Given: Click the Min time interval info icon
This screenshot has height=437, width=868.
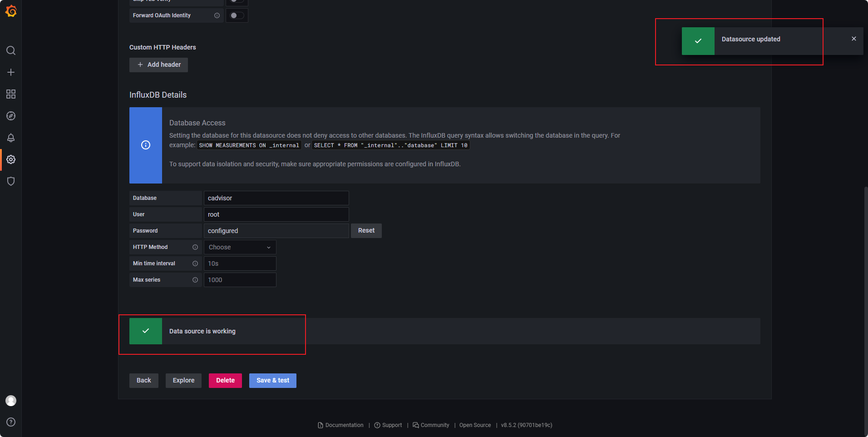Looking at the screenshot, I should 195,263.
